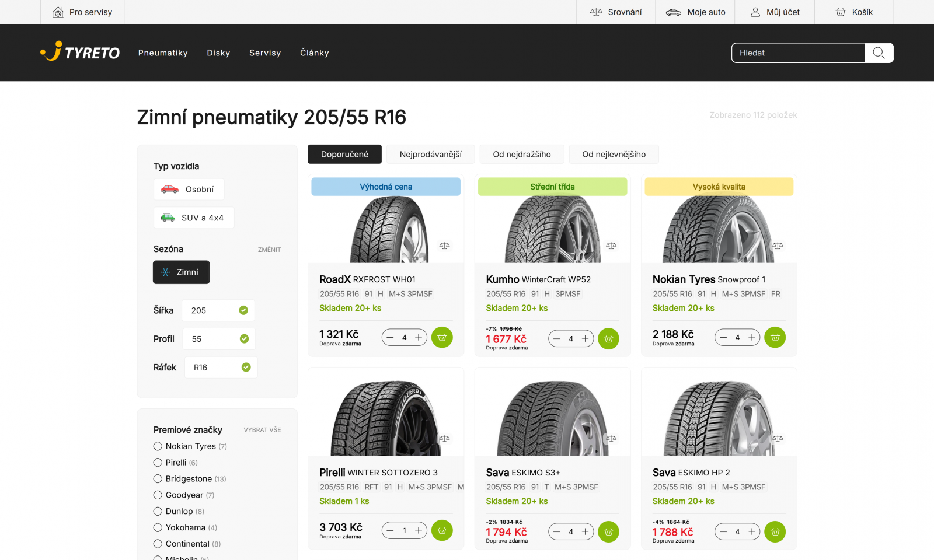Sort by Od nejlevnějšího
The image size is (934, 560).
click(614, 155)
